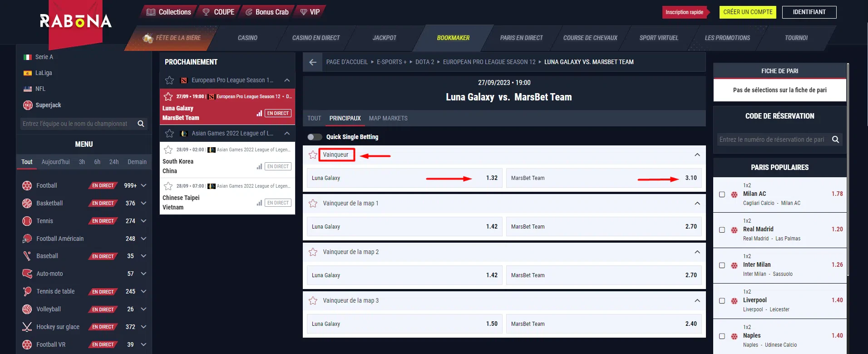This screenshot has width=868, height=354.
Task: Favorite the Vainqueur market star
Action: 313,155
